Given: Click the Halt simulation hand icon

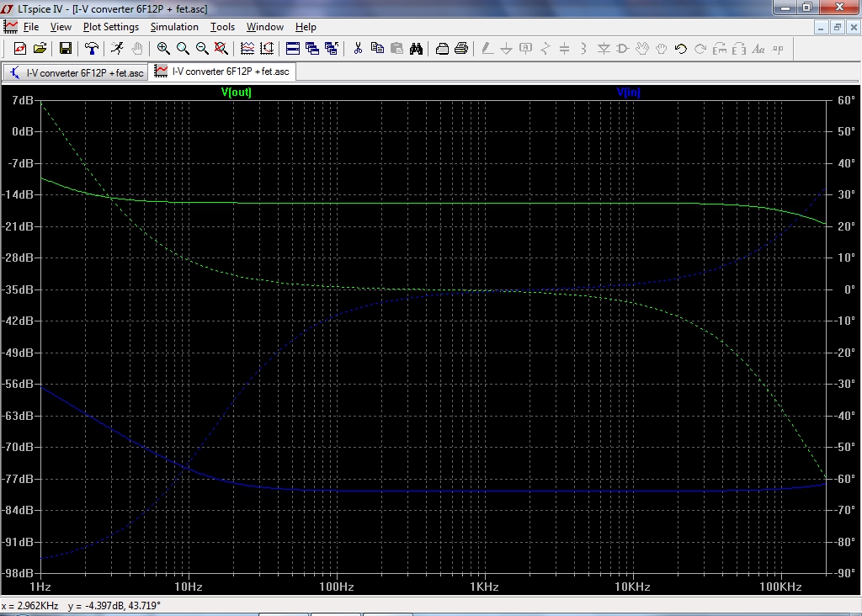Looking at the screenshot, I should 137,49.
